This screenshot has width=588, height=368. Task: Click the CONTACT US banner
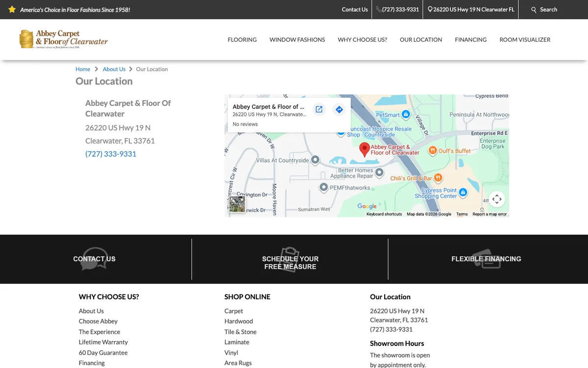pyautogui.click(x=94, y=259)
